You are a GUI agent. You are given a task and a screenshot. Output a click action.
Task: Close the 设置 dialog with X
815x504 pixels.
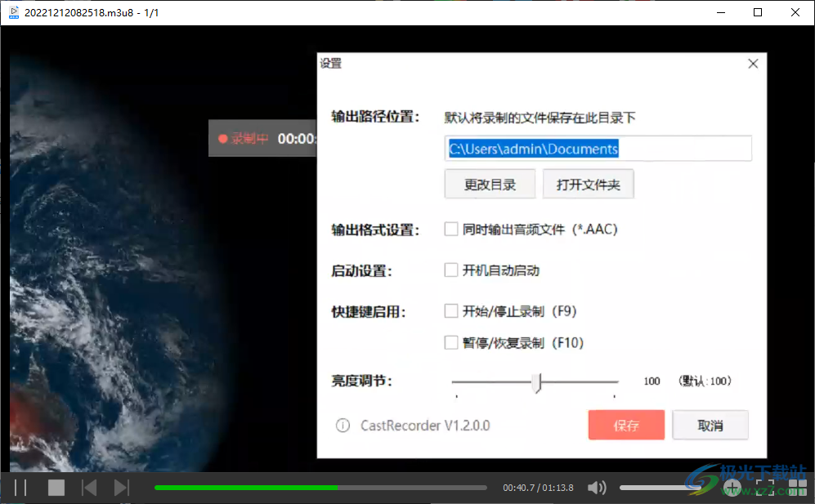point(753,64)
